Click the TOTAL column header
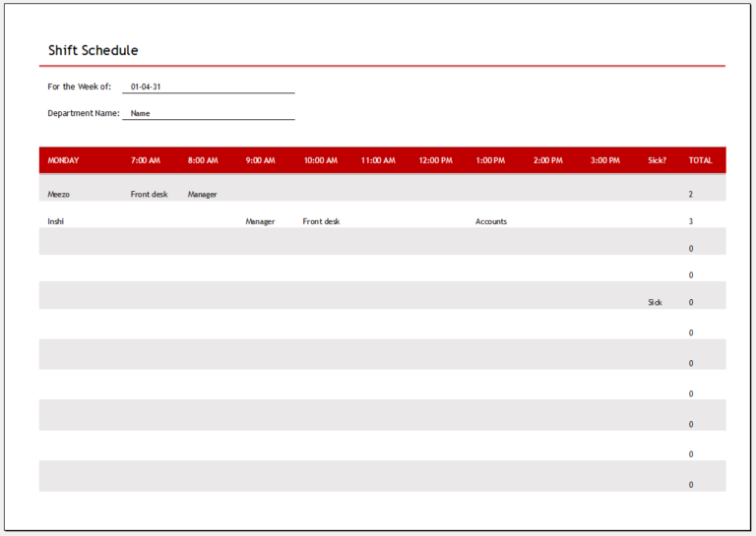This screenshot has height=536, width=756. pyautogui.click(x=700, y=160)
